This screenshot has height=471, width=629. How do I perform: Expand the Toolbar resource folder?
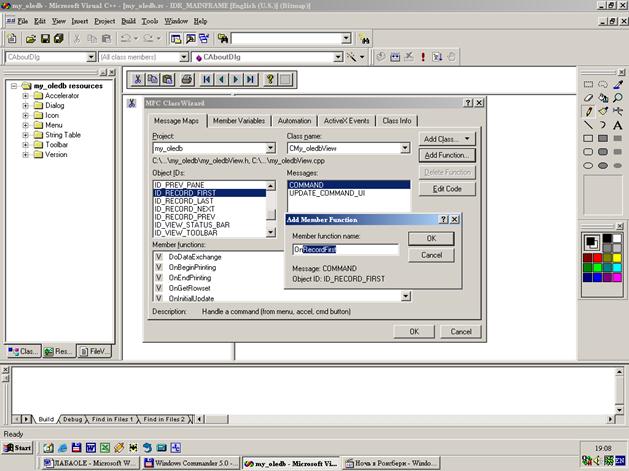[x=25, y=145]
